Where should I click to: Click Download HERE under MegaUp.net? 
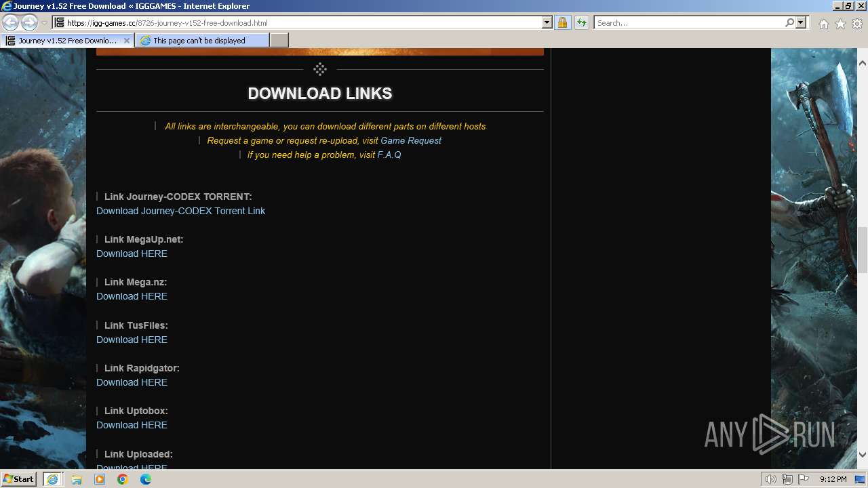[132, 253]
